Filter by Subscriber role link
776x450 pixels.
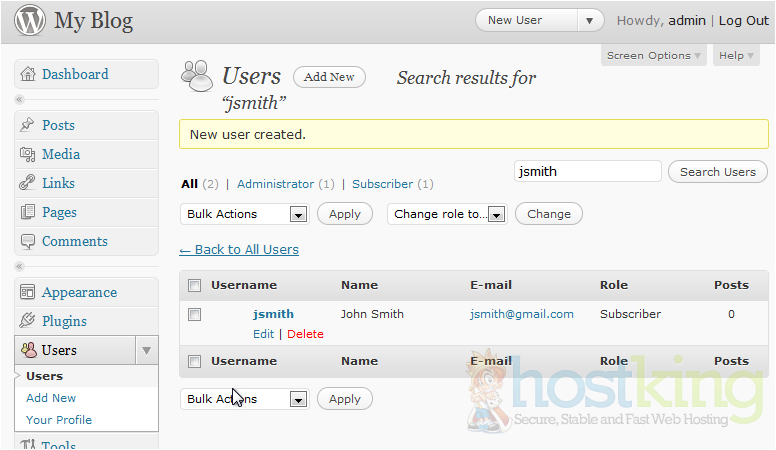pos(382,184)
